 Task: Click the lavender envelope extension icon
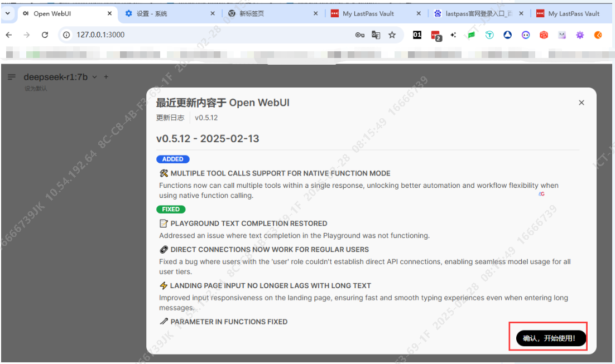(x=561, y=35)
